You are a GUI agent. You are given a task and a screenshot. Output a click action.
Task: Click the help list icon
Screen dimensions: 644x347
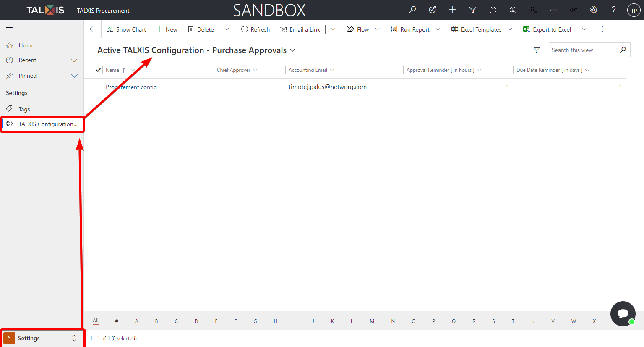(574, 10)
